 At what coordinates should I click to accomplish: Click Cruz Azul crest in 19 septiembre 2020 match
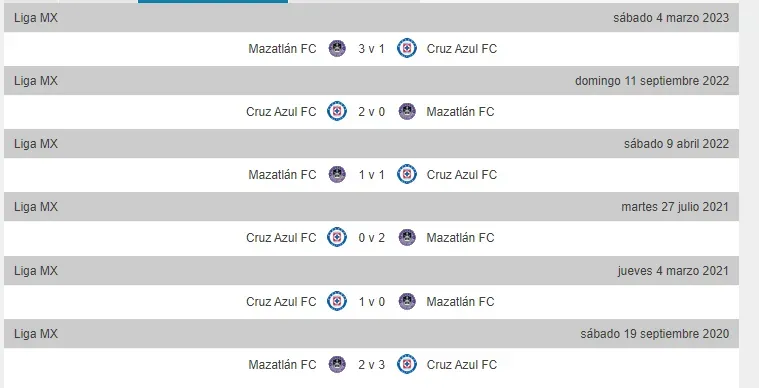[x=407, y=364]
